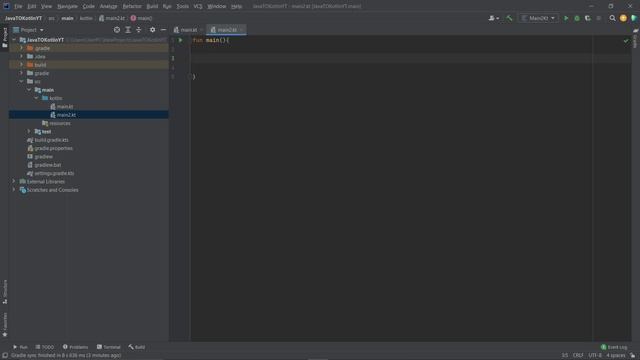Click Collapse All icon in Project panel
640x360 pixels.
(138, 30)
